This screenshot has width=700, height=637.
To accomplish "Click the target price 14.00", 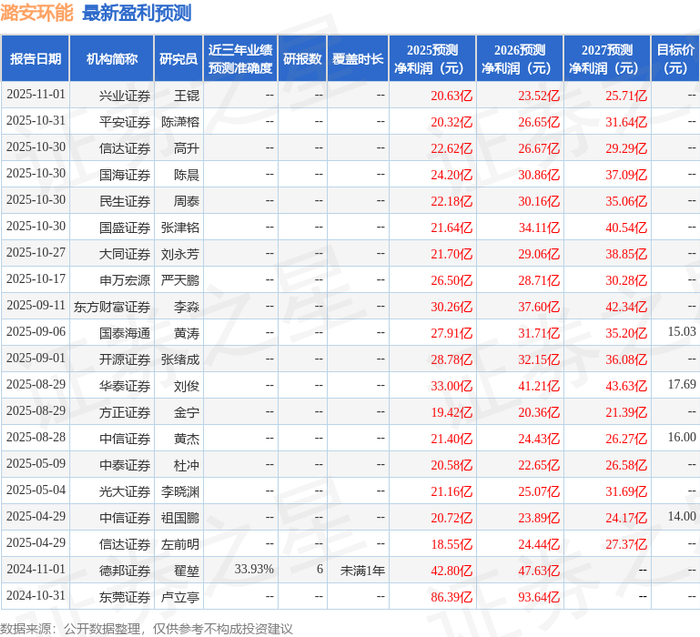I will pyautogui.click(x=682, y=516).
